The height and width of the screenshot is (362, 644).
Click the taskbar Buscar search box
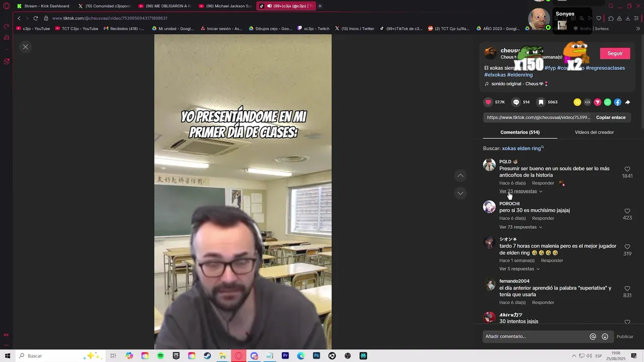point(59,356)
